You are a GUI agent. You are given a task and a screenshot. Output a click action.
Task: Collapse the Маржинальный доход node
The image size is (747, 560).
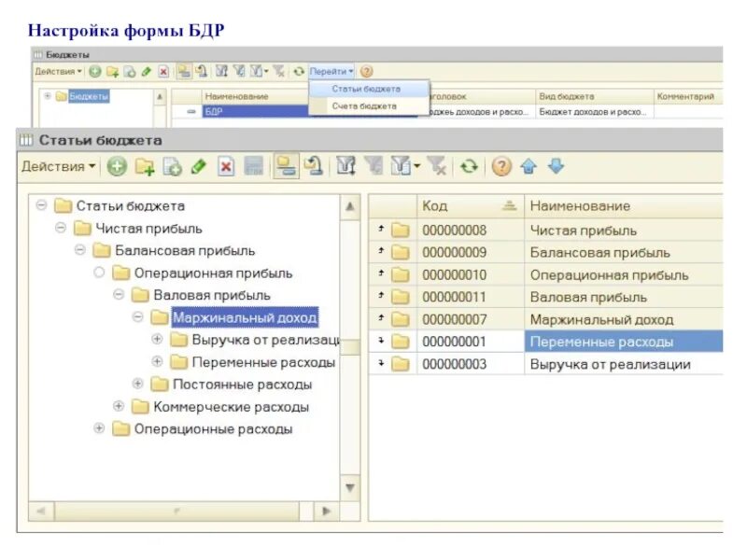137,316
